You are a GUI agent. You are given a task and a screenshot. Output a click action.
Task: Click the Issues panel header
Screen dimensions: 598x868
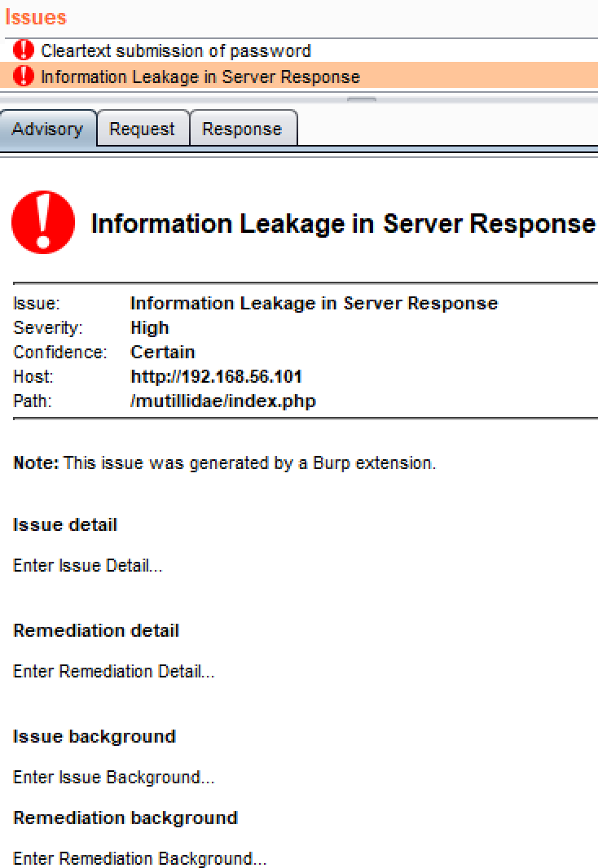[34, 17]
